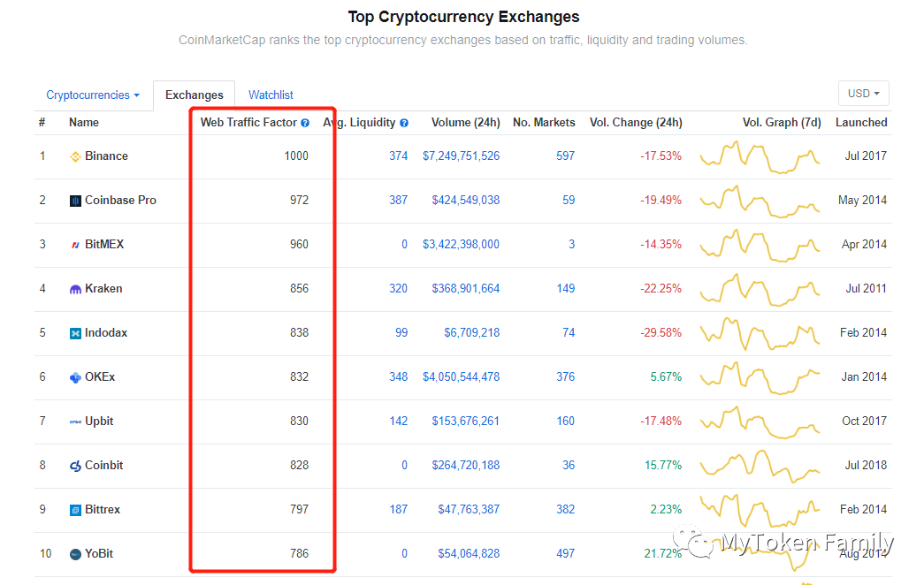This screenshot has width=924, height=585.
Task: Open the Bittrex exchange link
Action: (x=103, y=510)
